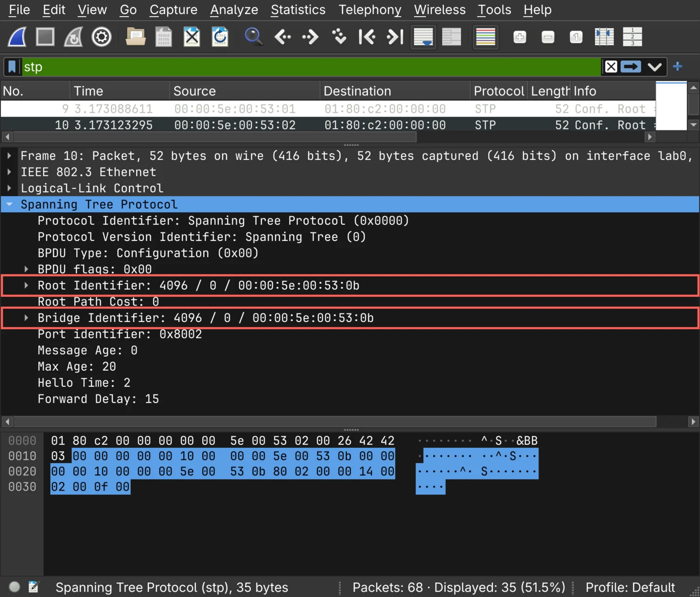Start capturing packets with the shark fin icon
Viewport: 700px width, 597px height.
pos(17,37)
